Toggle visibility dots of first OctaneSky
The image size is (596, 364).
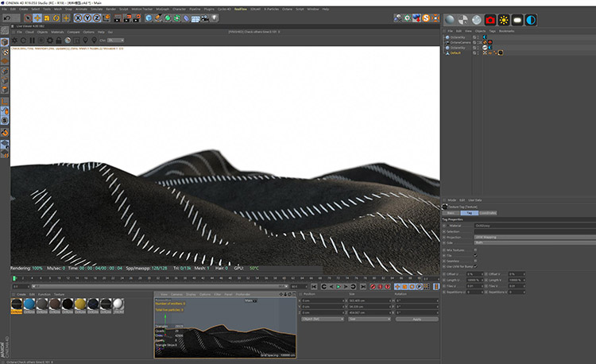pyautogui.click(x=478, y=37)
